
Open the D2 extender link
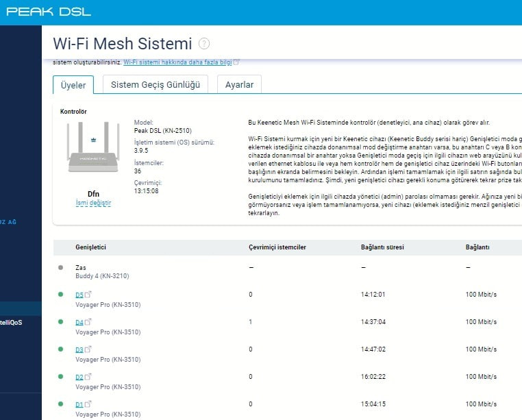coord(79,377)
